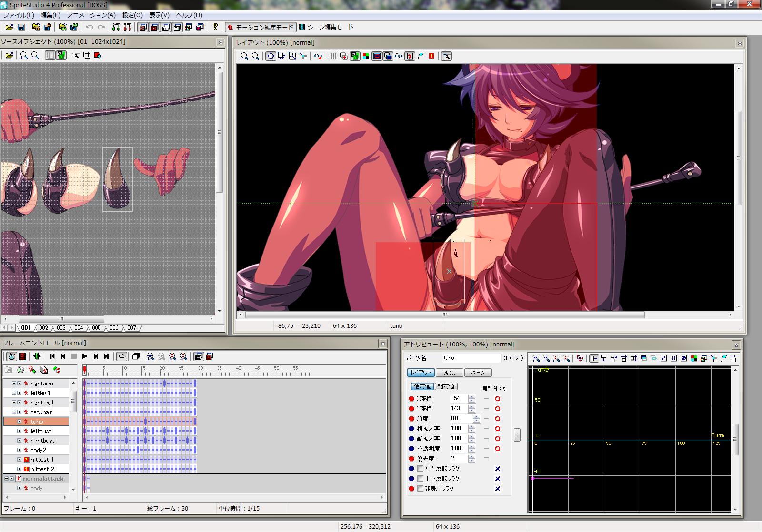
Task: Click the layout view horizontal scrollbar
Action: click(445, 315)
